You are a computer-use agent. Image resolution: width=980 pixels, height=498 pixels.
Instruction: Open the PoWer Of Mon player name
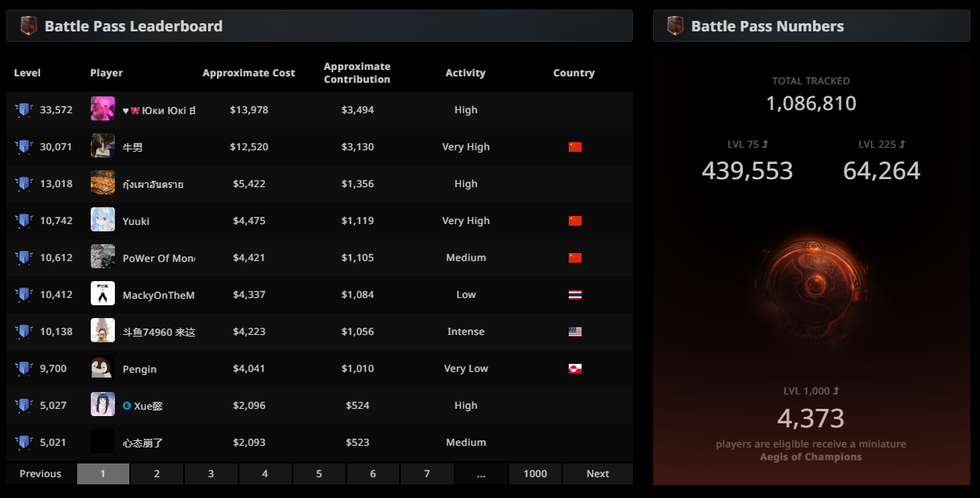[158, 258]
